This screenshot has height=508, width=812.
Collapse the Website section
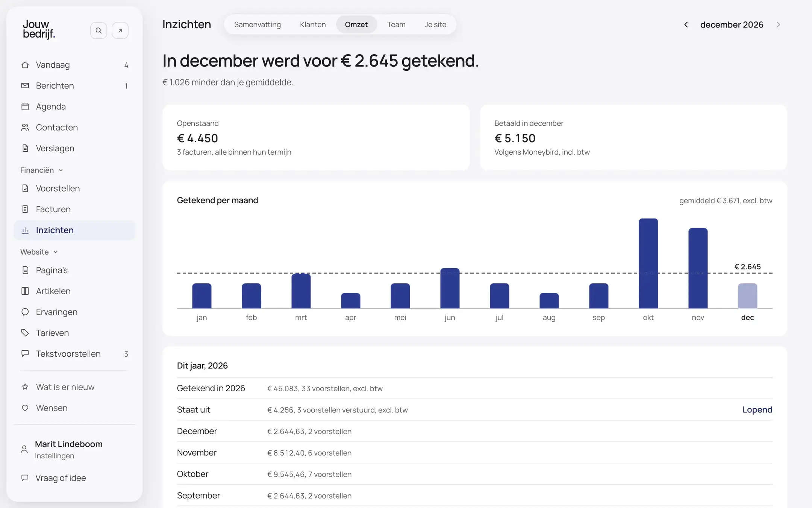[39, 252]
